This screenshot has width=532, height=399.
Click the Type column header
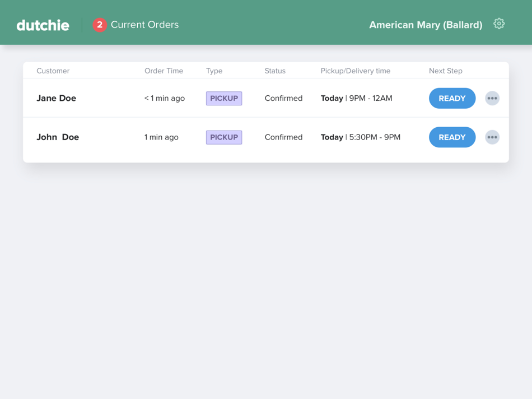(x=214, y=71)
